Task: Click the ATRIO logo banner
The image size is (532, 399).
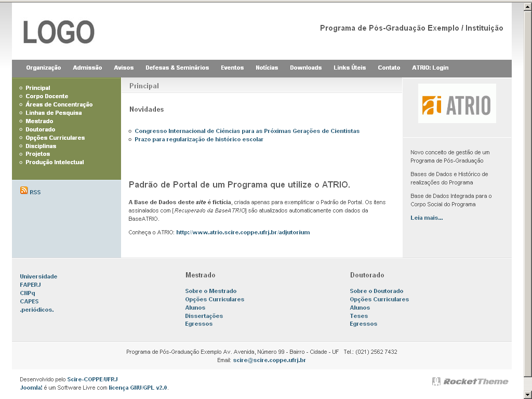Action: point(457,103)
